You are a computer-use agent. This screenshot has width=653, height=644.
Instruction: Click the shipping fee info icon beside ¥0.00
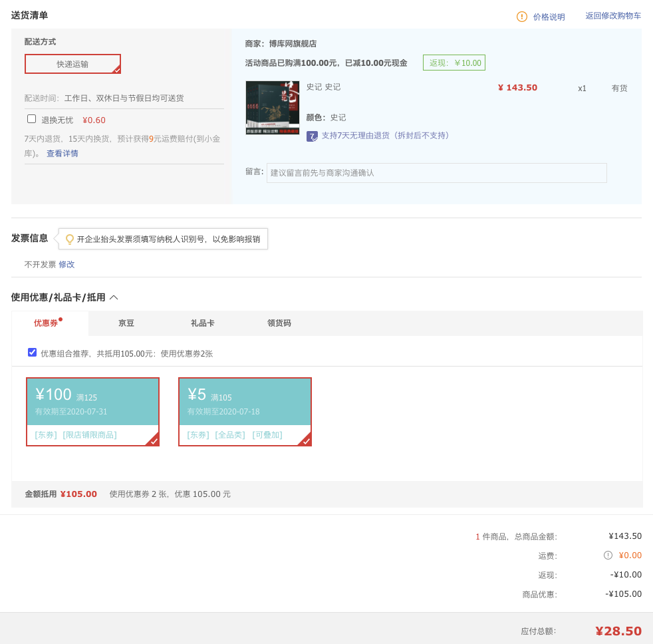tap(608, 555)
